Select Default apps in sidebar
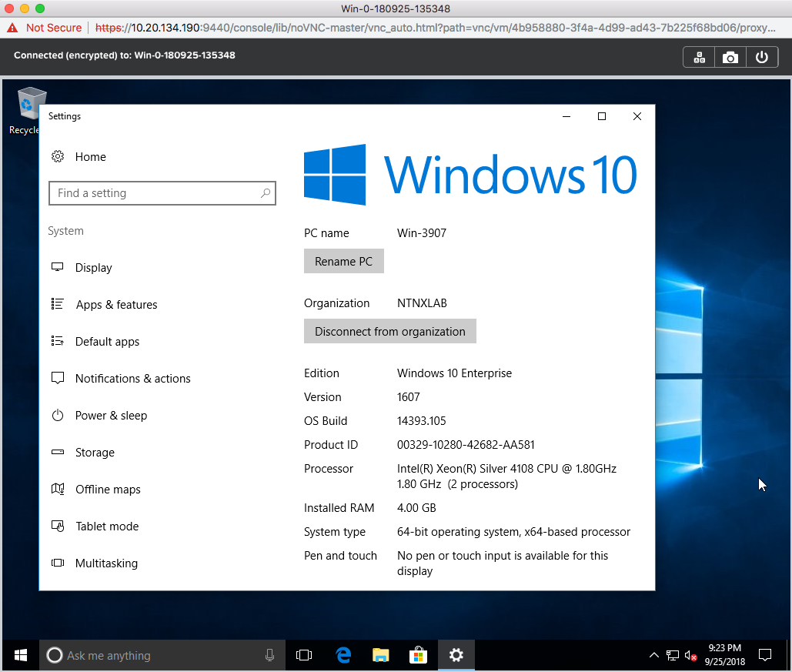The height and width of the screenshot is (672, 792). click(x=107, y=341)
